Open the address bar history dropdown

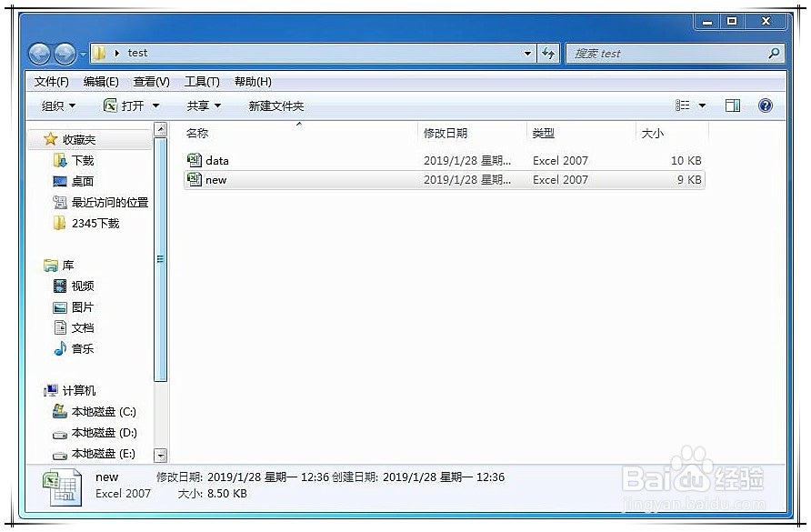[x=527, y=54]
